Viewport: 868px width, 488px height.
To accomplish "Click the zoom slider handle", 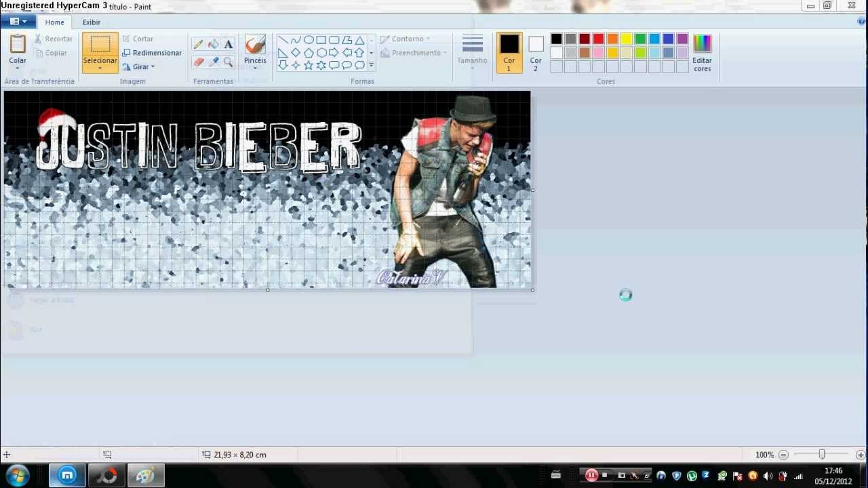I will click(822, 454).
